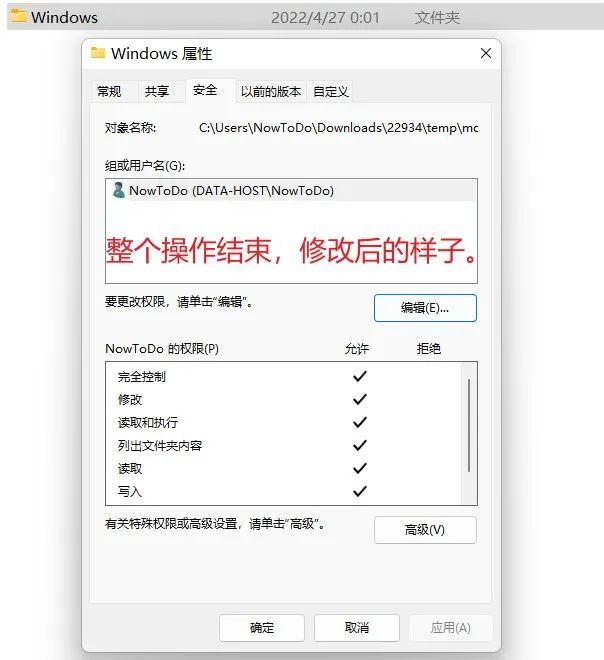Switch to the 常规 tab

coord(109,91)
